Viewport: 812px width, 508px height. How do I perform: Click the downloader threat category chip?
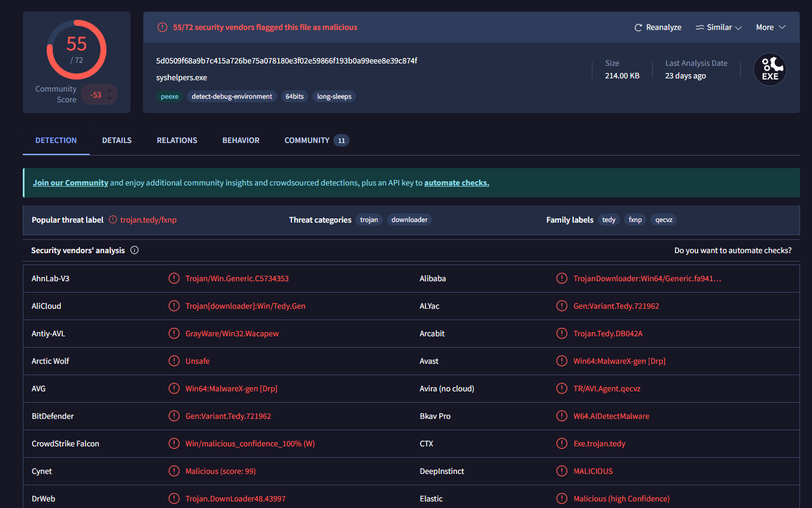click(409, 220)
